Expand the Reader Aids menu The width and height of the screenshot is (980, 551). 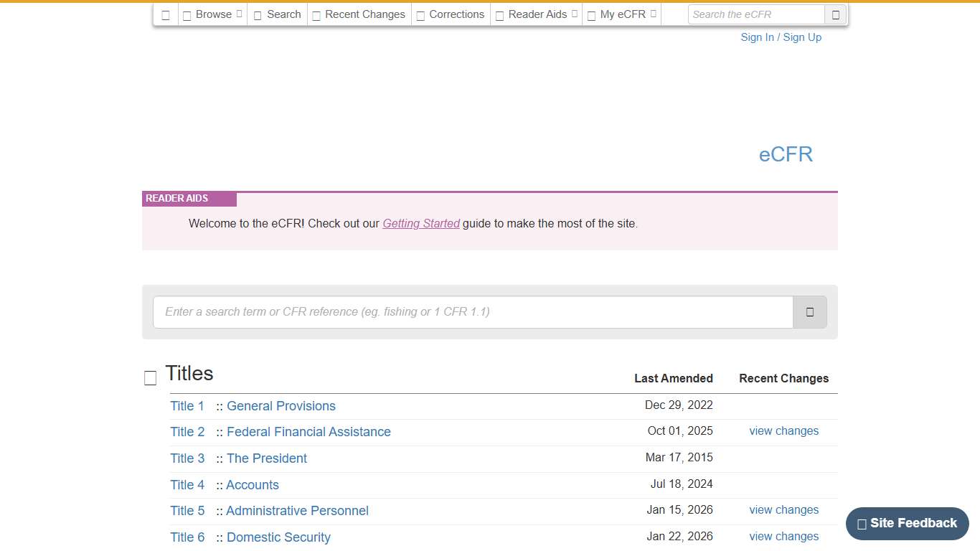(536, 14)
